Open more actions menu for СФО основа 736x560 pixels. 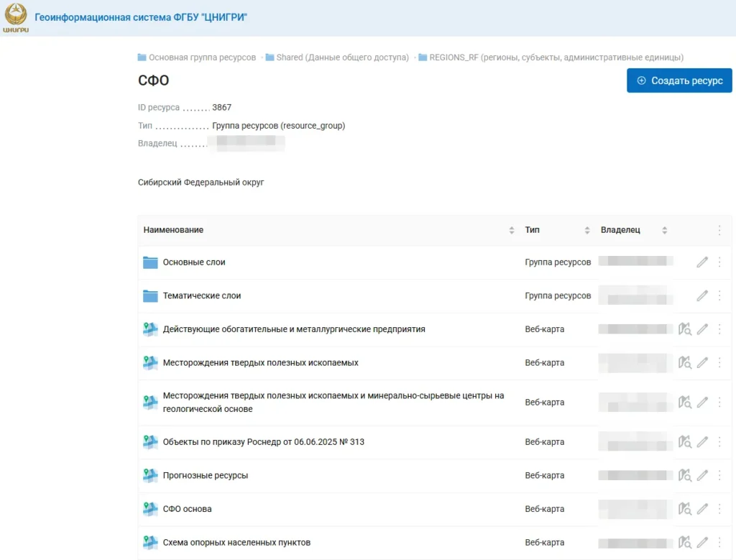click(719, 509)
